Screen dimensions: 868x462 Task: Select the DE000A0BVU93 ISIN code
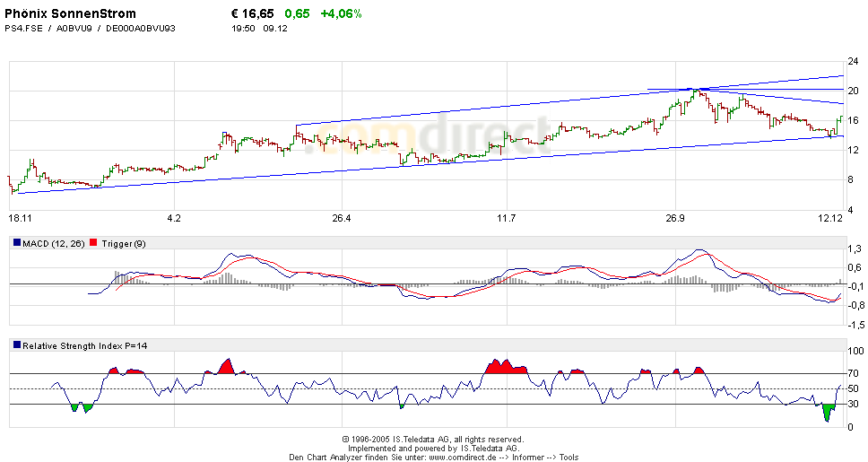coord(141,29)
